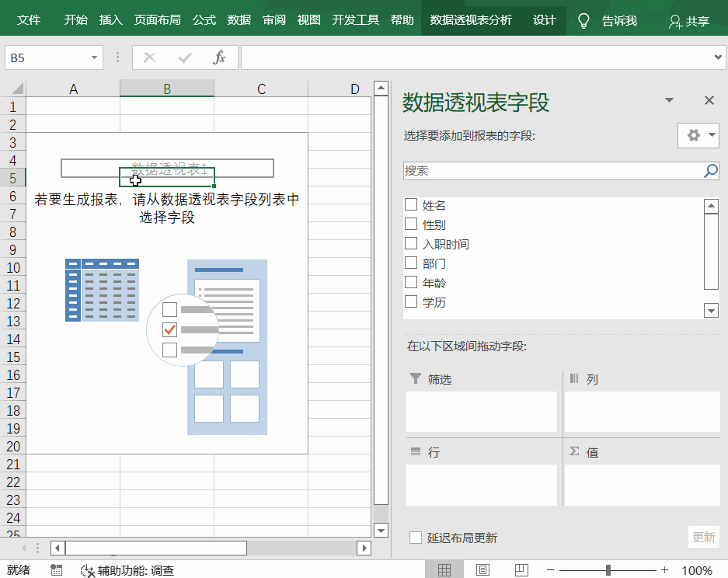Open the 页面布局 ribbon tab
The width and height of the screenshot is (728, 578).
click(158, 20)
